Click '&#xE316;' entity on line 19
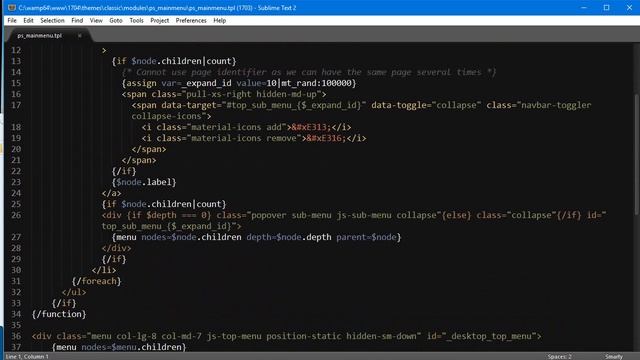This screenshot has height=360, width=640. (327, 138)
